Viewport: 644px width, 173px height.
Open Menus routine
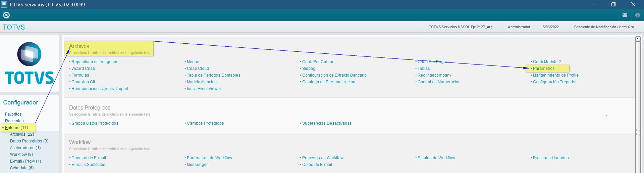click(193, 62)
